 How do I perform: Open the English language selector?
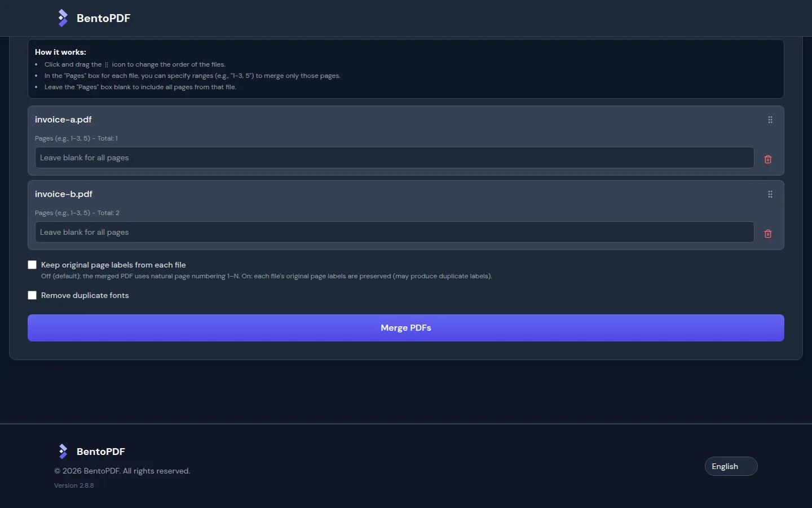click(x=731, y=466)
